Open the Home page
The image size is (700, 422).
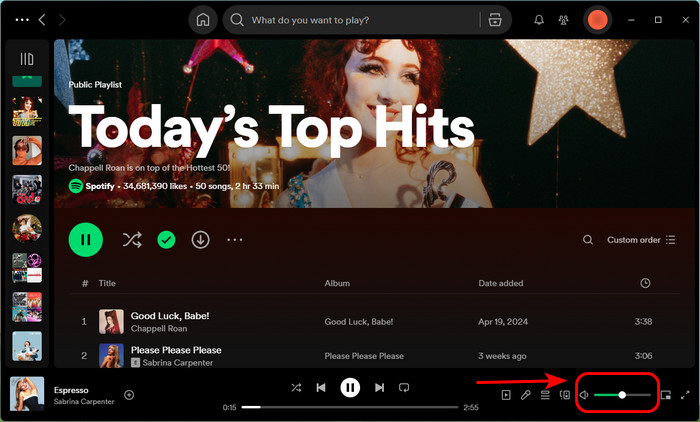point(203,20)
